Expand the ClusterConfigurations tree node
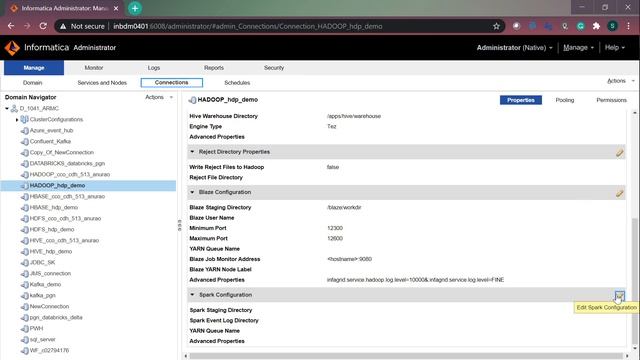 click(17, 120)
